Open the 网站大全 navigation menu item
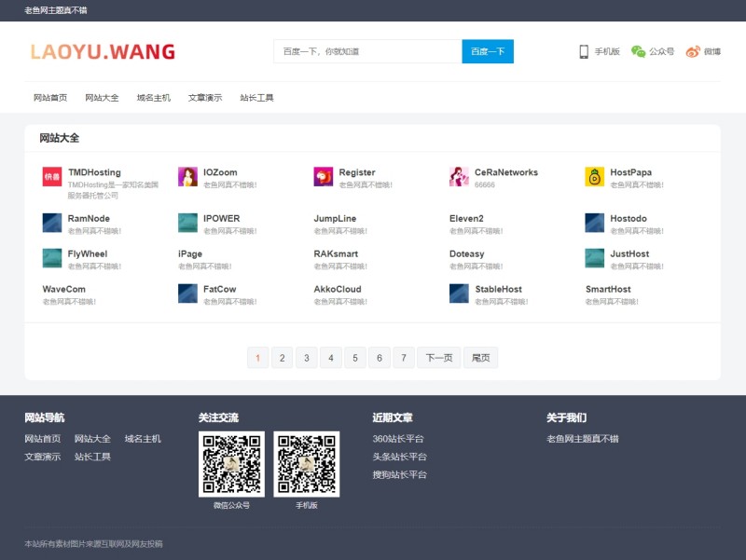The height and width of the screenshot is (560, 746). 102,98
